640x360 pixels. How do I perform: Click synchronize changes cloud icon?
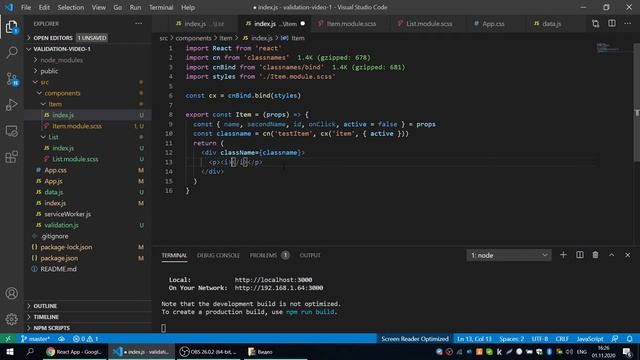[61, 339]
